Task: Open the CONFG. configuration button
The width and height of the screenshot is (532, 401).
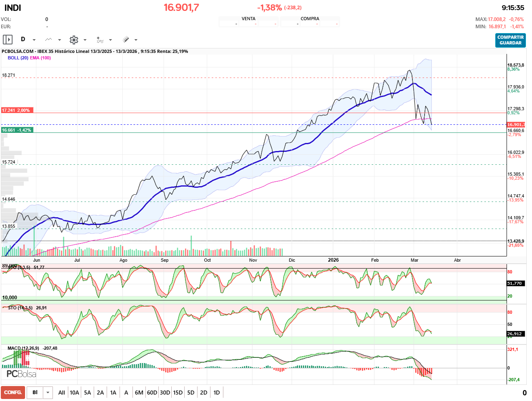Action: coord(13,392)
